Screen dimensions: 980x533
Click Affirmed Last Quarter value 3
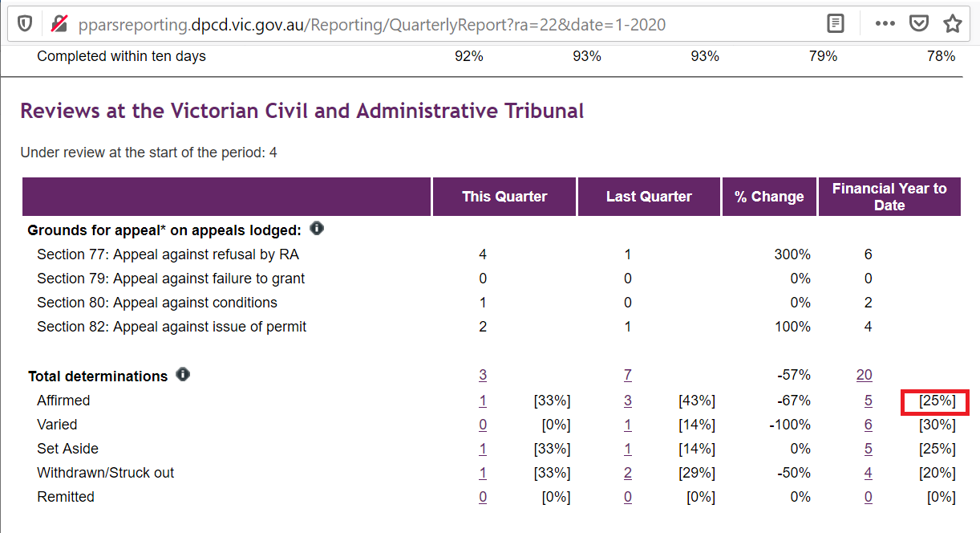click(x=628, y=401)
